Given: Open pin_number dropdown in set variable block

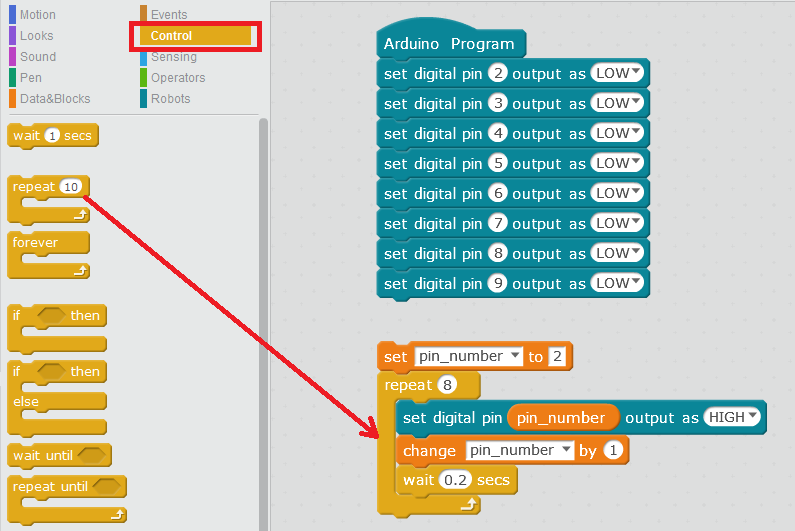Looking at the screenshot, I should [468, 356].
